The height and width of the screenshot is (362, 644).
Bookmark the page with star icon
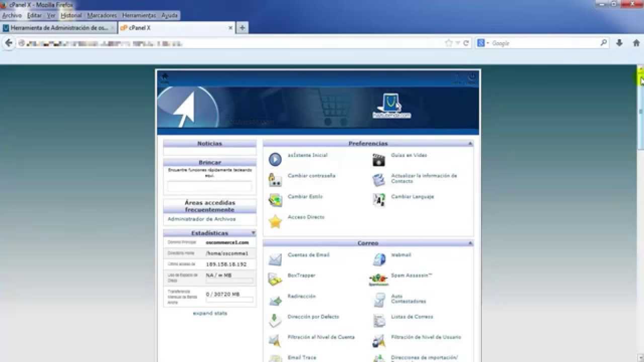[449, 43]
